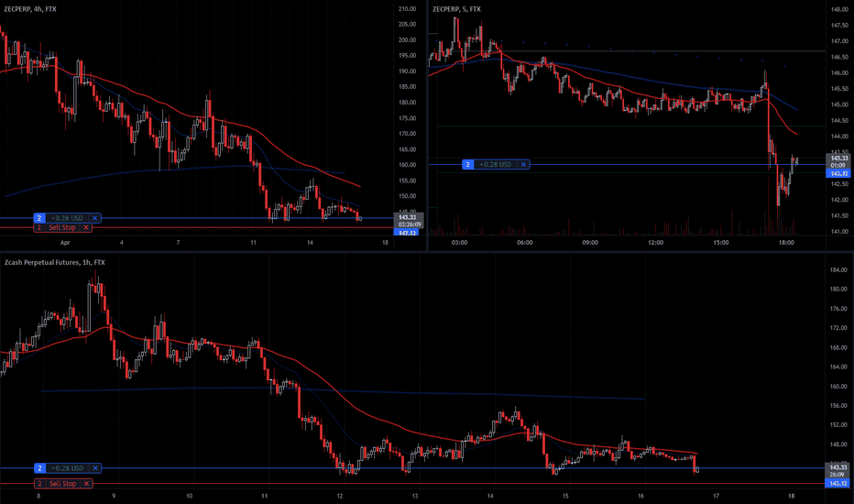This screenshot has width=854, height=504.
Task: Click position quantity 2 on the 1h chart
Action: [x=39, y=468]
